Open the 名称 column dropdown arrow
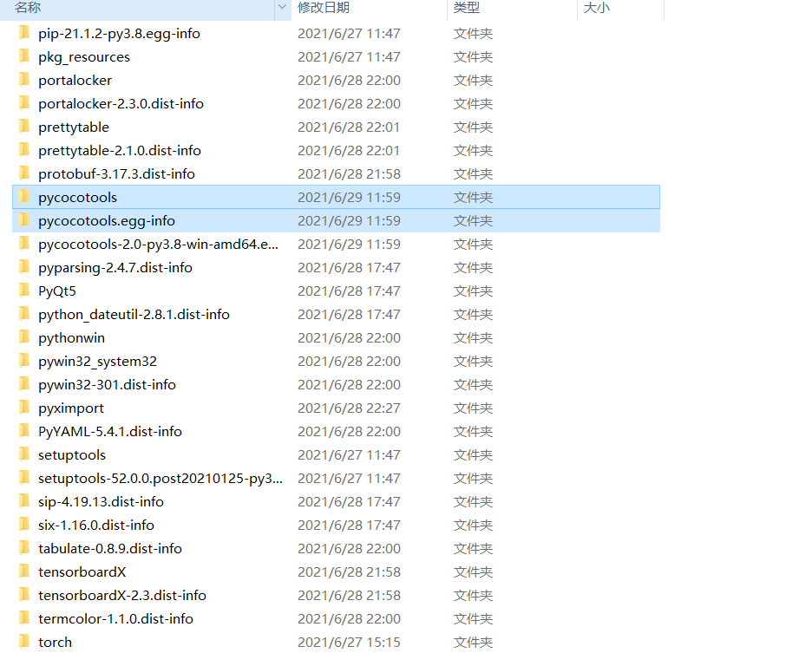The width and height of the screenshot is (812, 653). [282, 7]
